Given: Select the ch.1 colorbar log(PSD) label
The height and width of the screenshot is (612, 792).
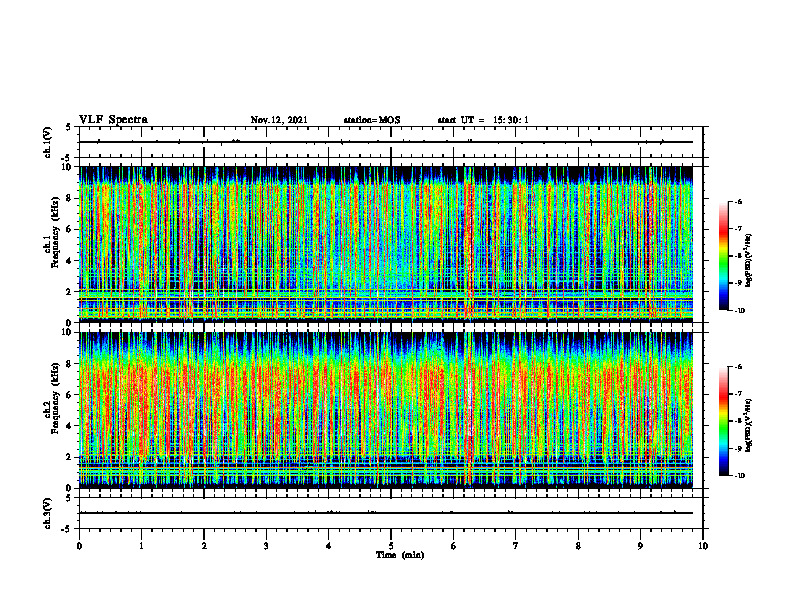Looking at the screenshot, I should [x=749, y=261].
